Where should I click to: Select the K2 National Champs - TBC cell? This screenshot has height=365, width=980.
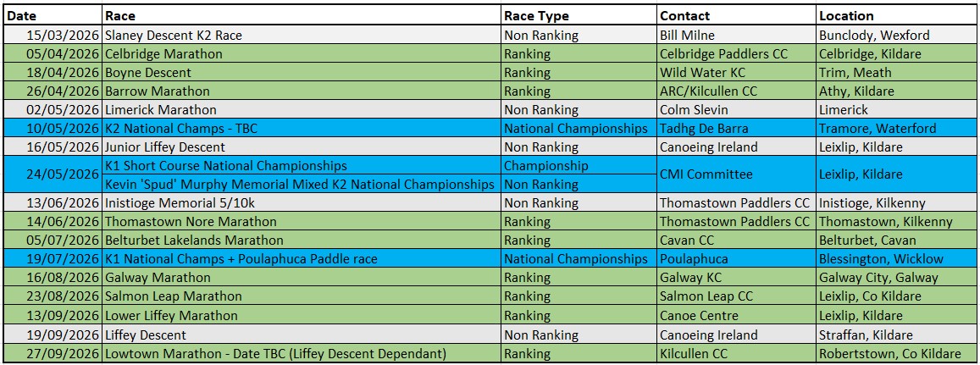pyautogui.click(x=301, y=129)
